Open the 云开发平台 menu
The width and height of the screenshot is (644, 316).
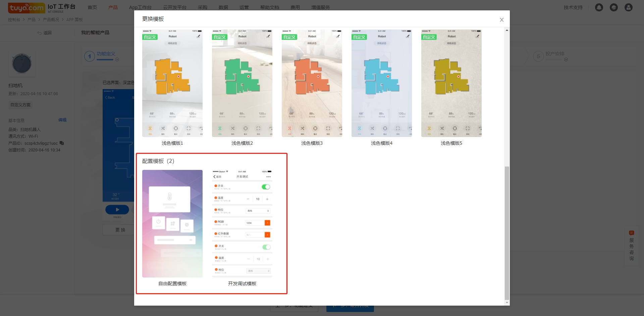tap(174, 7)
